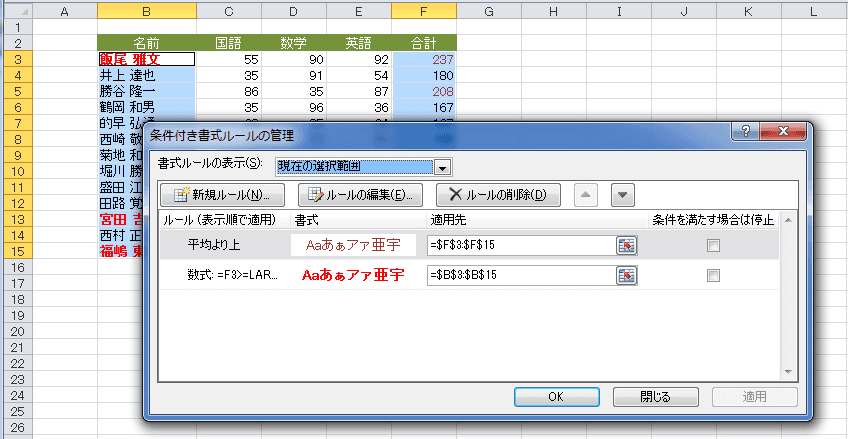Viewport: 848px width, 439px height.
Task: Click the =$F$3:$F$15 applies-to field
Action: 520,245
